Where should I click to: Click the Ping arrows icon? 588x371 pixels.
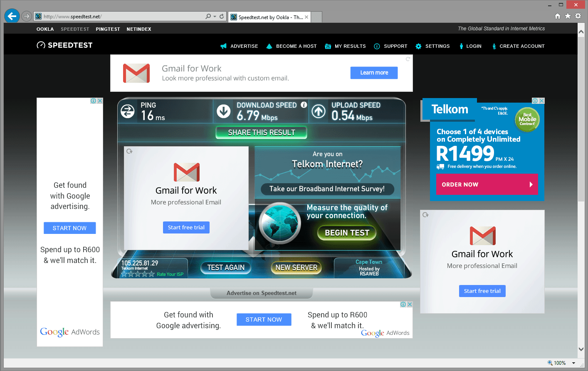(x=128, y=111)
